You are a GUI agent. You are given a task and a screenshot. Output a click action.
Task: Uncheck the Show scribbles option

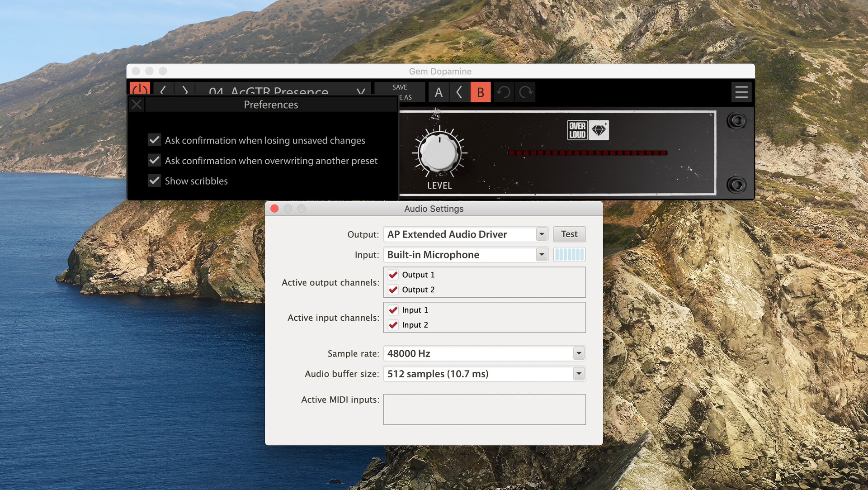(154, 181)
